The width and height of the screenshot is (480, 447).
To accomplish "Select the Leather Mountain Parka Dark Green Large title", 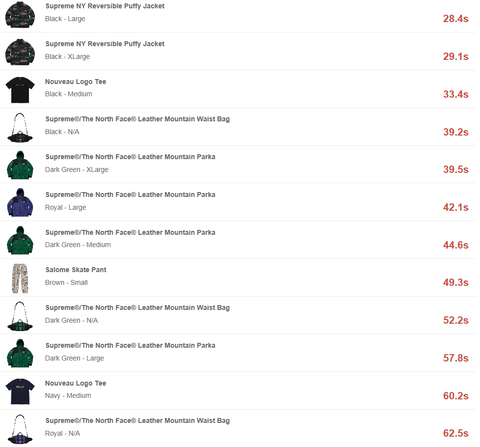I will point(130,345).
